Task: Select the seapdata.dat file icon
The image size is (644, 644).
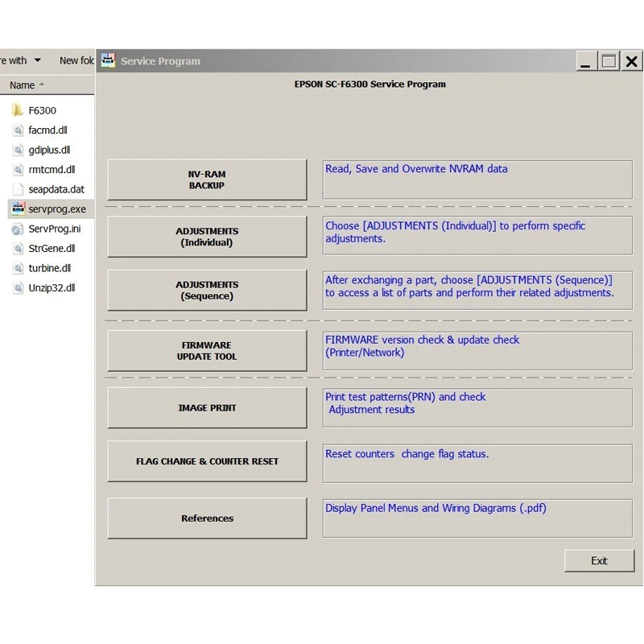Action: (x=18, y=189)
